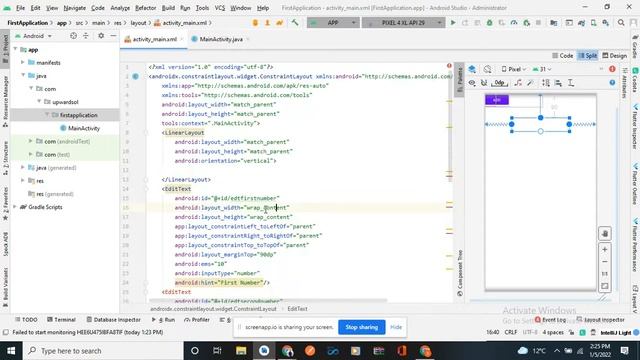Click zoom to fit screen icon
This screenshot has width=640, height=360.
tap(605, 286)
